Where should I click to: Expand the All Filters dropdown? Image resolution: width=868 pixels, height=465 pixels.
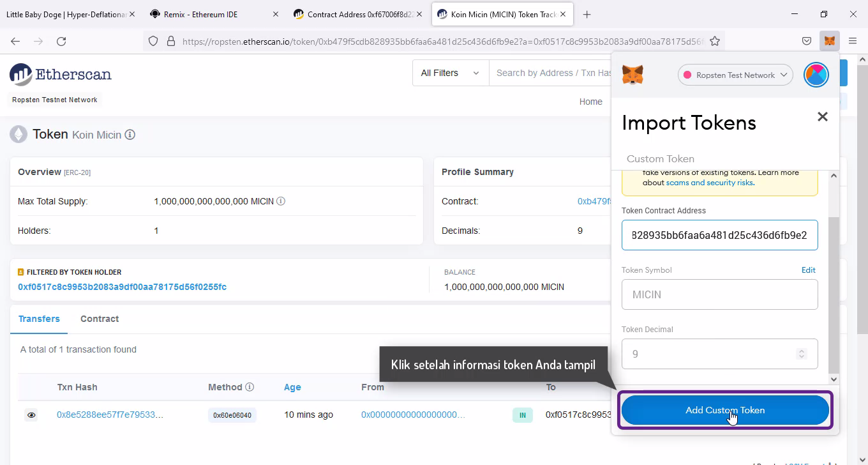coord(450,73)
